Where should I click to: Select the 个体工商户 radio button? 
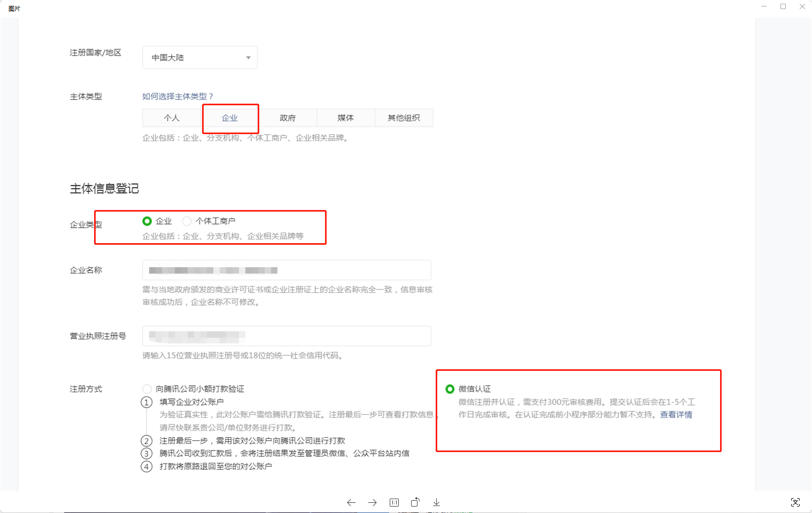[187, 221]
